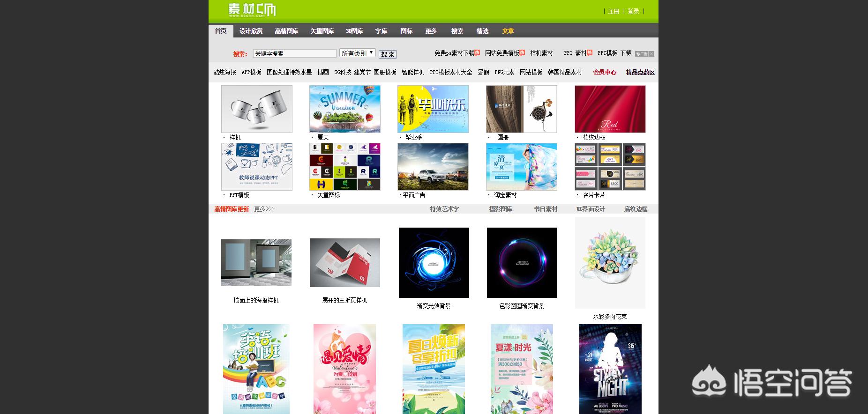Viewport: 868px width, 414px height.
Task: Open the 高精图库 menu item
Action: pyautogui.click(x=286, y=31)
